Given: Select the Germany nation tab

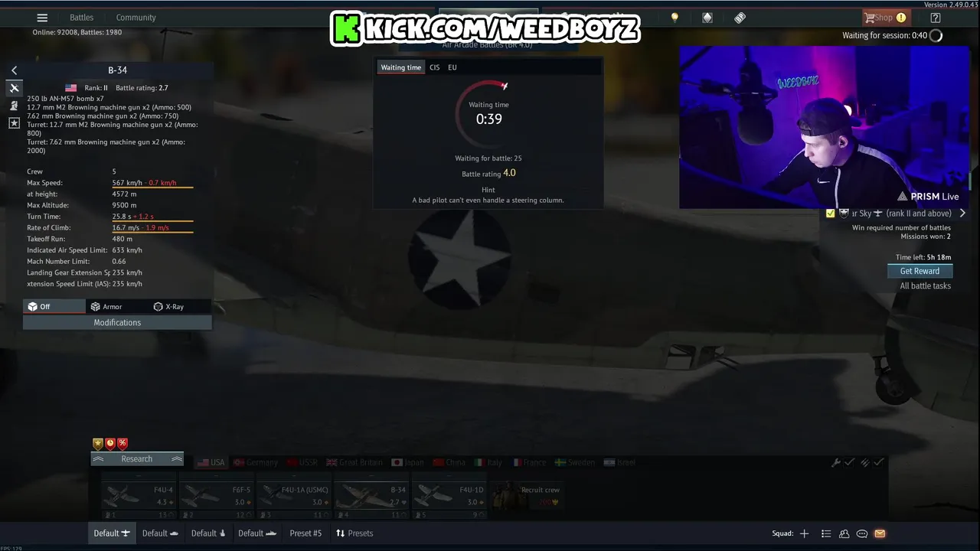Looking at the screenshot, I should tap(256, 462).
